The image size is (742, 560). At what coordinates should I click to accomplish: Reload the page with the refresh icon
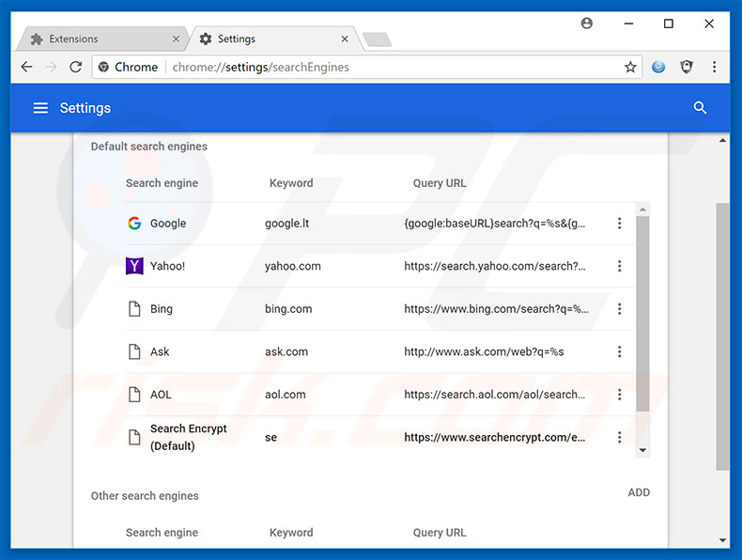point(76,68)
